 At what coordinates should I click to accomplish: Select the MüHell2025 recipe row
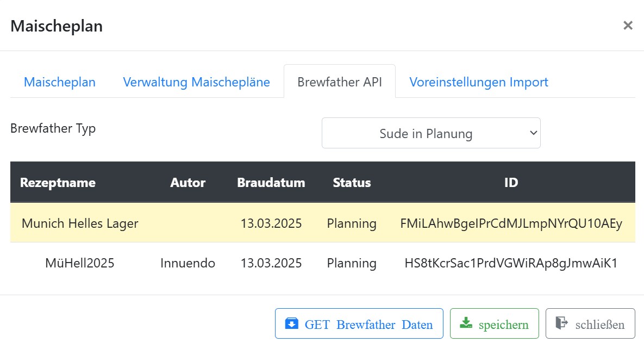(80, 263)
